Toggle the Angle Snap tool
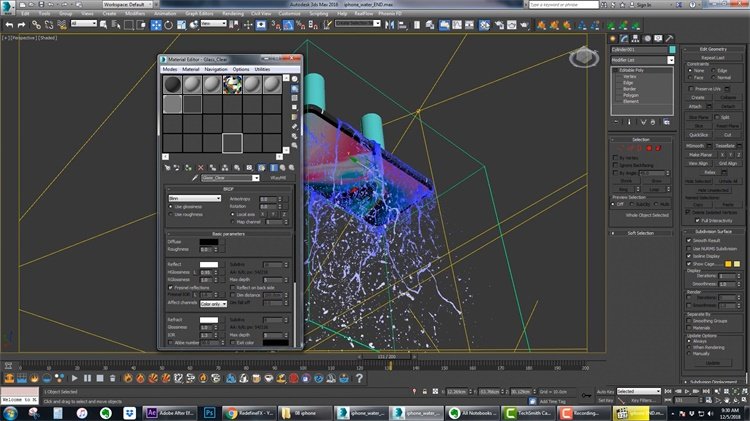This screenshot has height=421, width=750. point(288,25)
